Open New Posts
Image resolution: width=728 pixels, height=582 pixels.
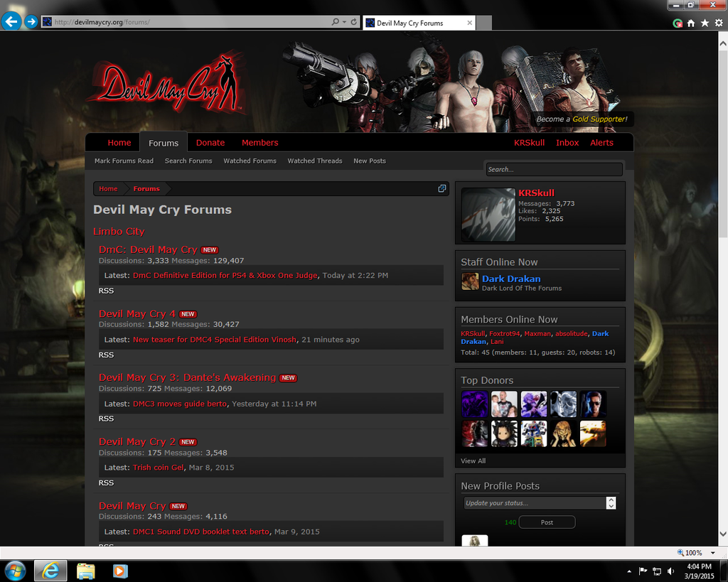point(370,161)
